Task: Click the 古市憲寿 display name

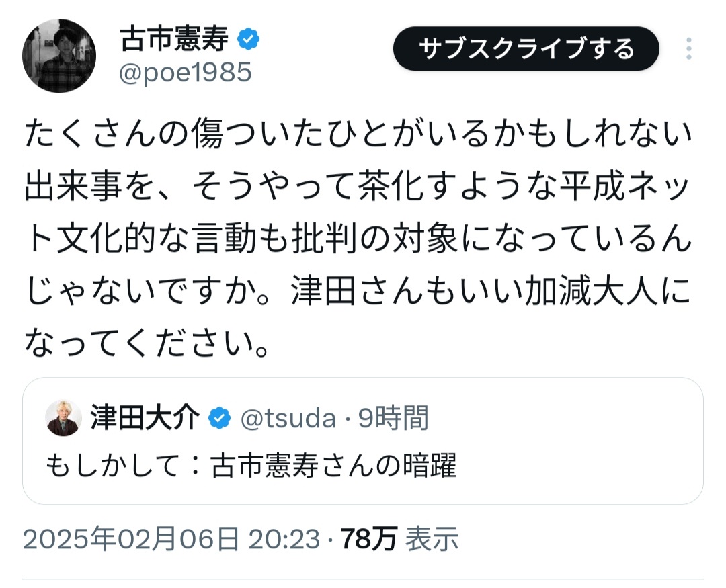Action: pyautogui.click(x=175, y=40)
